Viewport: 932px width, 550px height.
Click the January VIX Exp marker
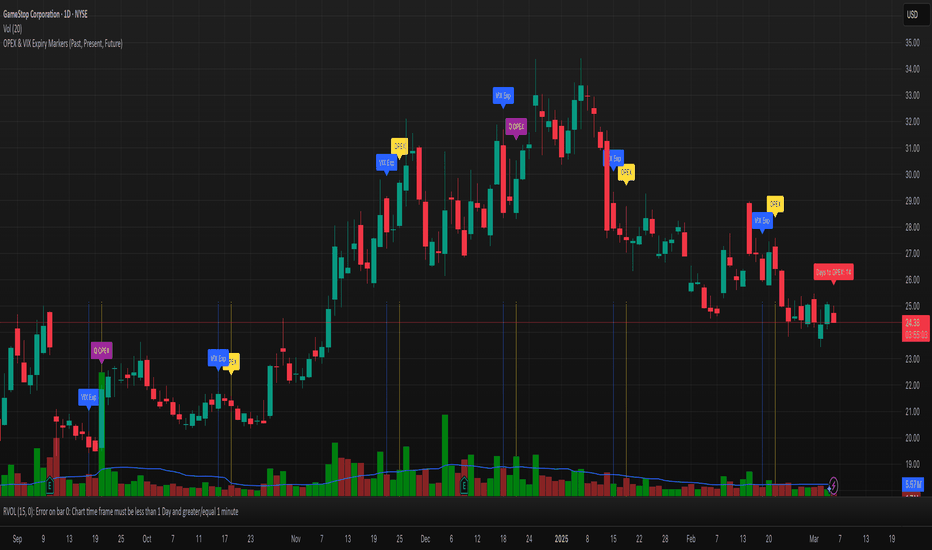tap(615, 158)
